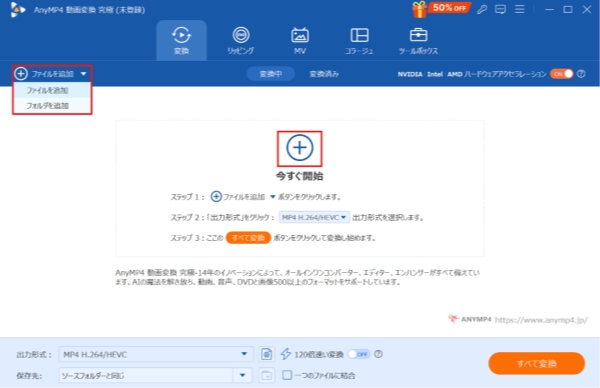Viewport: 600px width, 388px height.
Task: Switch to the 変換済み tab
Action: pos(324,74)
